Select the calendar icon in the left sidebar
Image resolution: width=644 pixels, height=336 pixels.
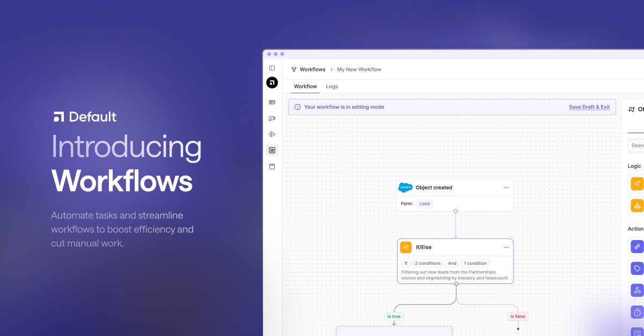[x=272, y=166]
